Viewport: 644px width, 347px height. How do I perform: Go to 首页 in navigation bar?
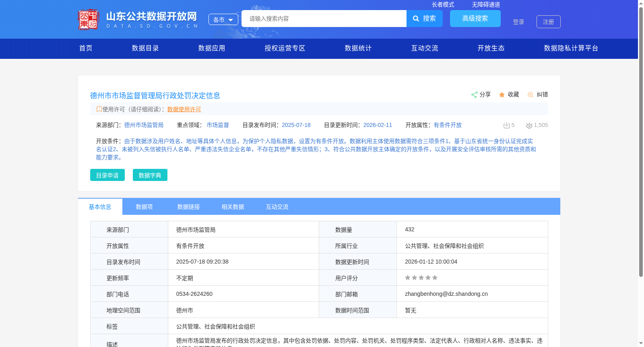(86, 48)
